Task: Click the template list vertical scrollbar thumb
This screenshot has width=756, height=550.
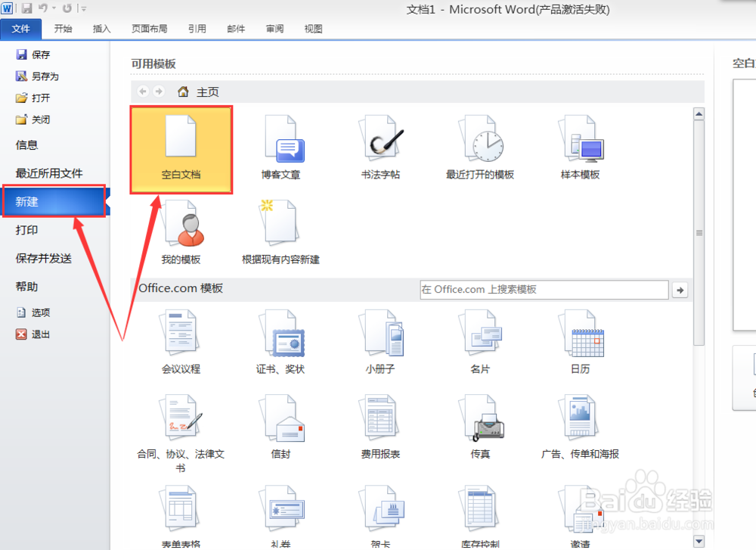Action: click(x=699, y=232)
